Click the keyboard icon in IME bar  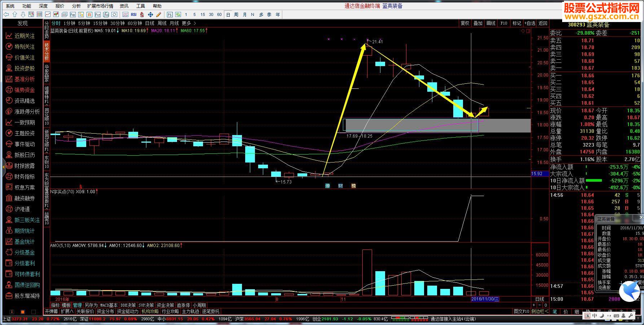[x=616, y=316]
